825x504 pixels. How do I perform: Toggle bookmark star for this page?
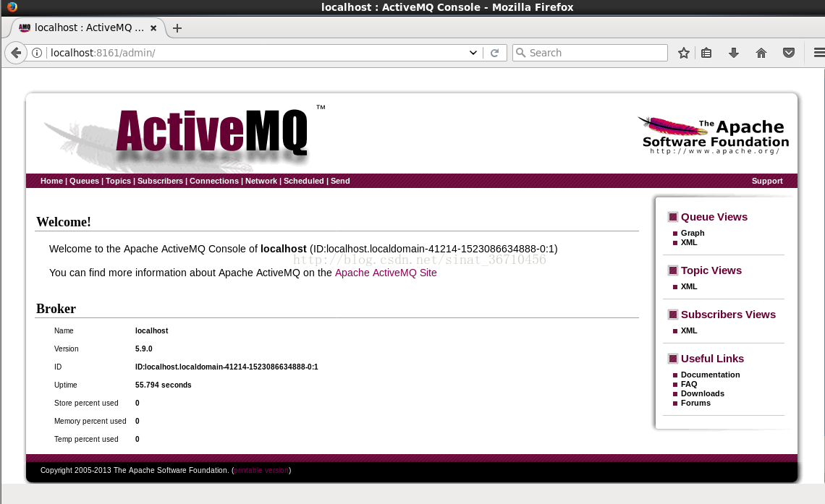683,52
